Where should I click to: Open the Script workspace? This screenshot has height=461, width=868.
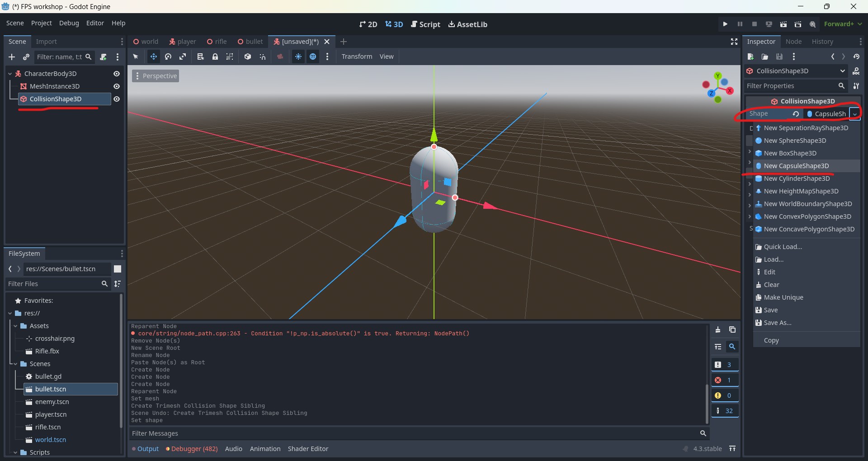(425, 24)
